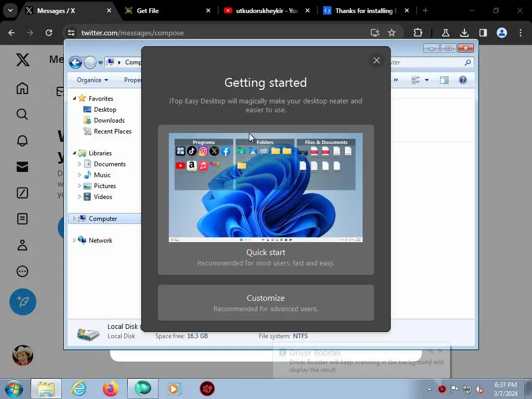Open the Organize menu in Explorer

pos(92,80)
